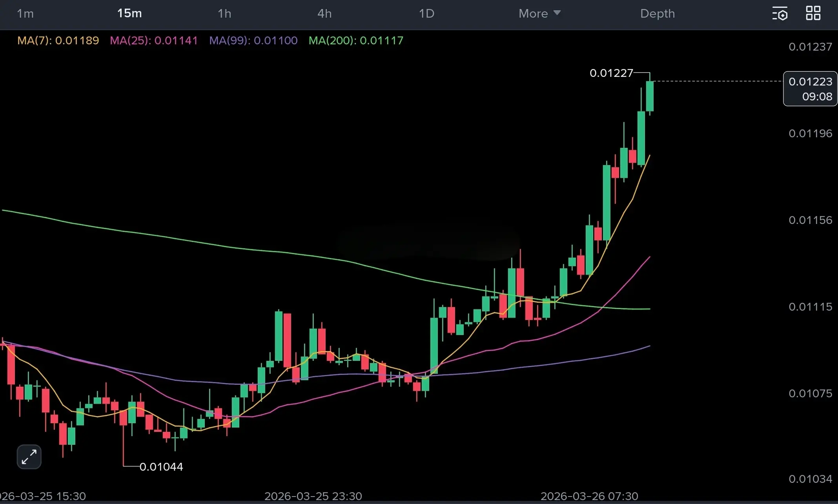Open the More timeframes dropdown
The height and width of the screenshot is (504, 838).
coord(533,14)
